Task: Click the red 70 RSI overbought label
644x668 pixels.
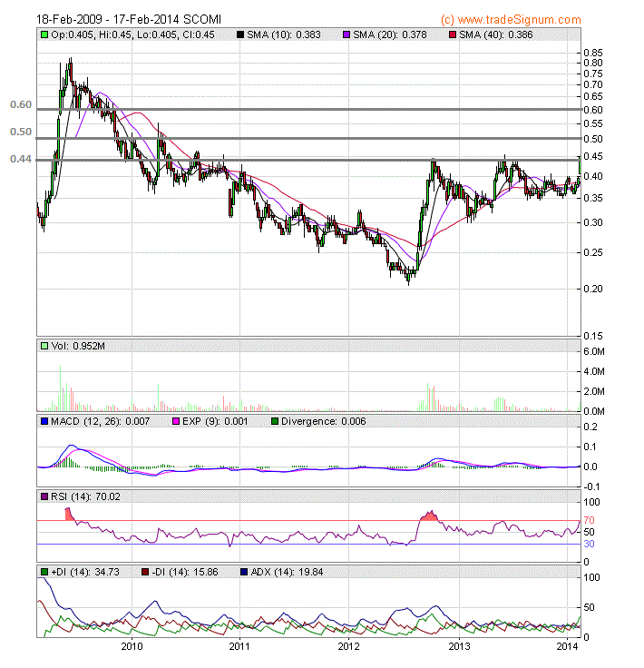Action: [x=589, y=520]
